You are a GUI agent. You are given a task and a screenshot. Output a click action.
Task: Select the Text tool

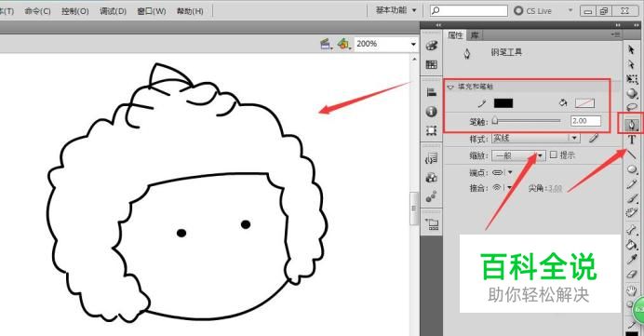tap(632, 140)
